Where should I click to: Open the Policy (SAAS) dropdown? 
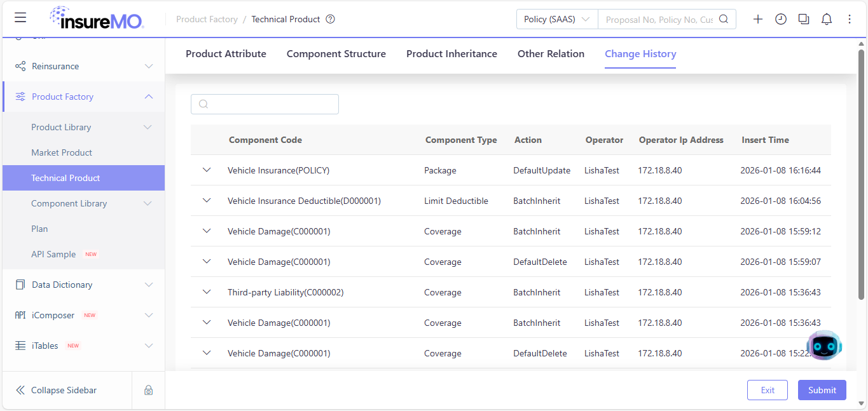[557, 19]
